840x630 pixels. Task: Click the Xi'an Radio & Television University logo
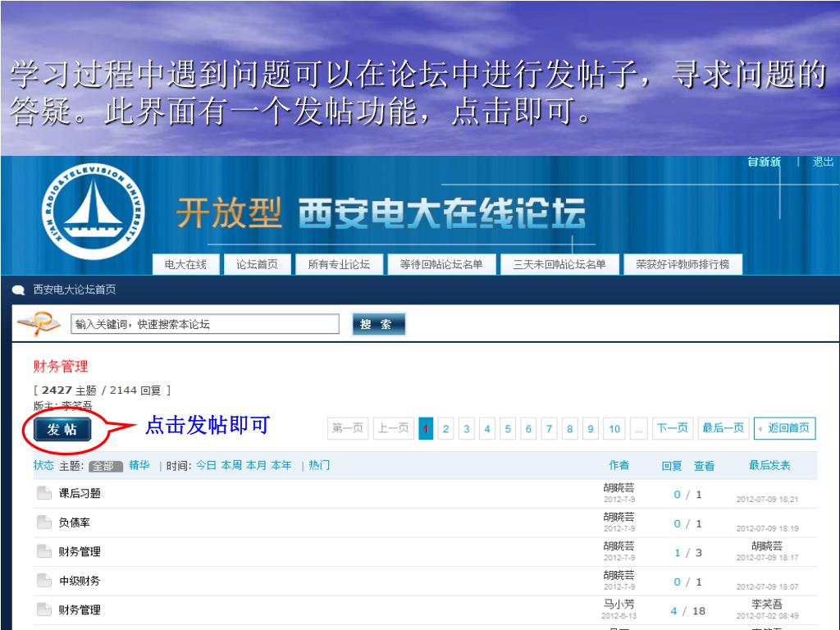(x=93, y=212)
